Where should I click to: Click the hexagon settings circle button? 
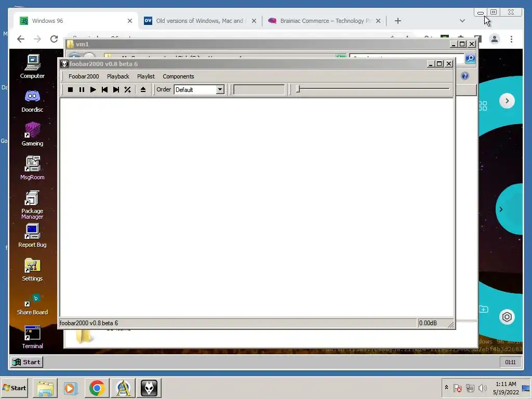point(507,317)
